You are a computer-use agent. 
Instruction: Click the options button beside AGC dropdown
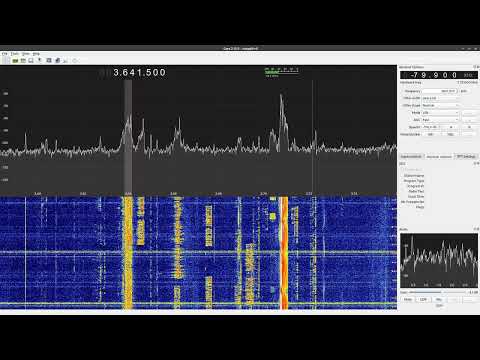469,120
